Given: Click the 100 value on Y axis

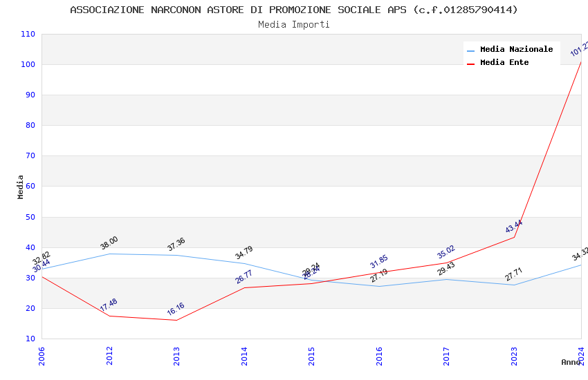Looking at the screenshot, I should click(28, 64).
